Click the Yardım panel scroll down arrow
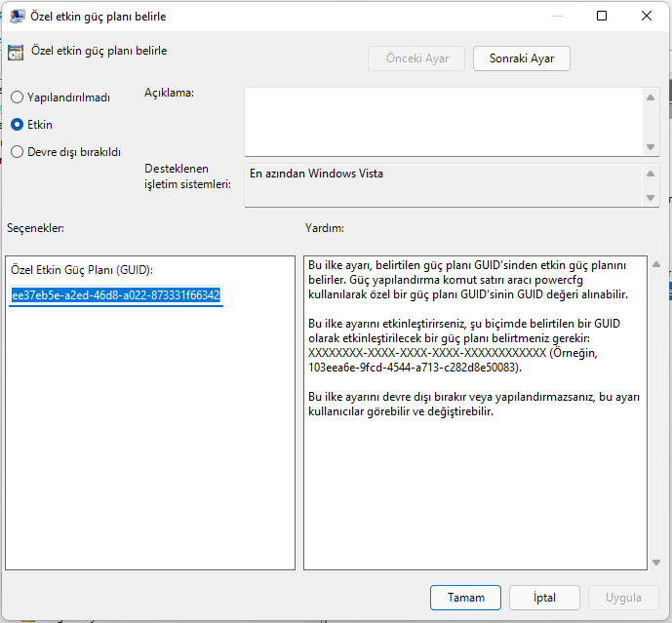 [656, 563]
